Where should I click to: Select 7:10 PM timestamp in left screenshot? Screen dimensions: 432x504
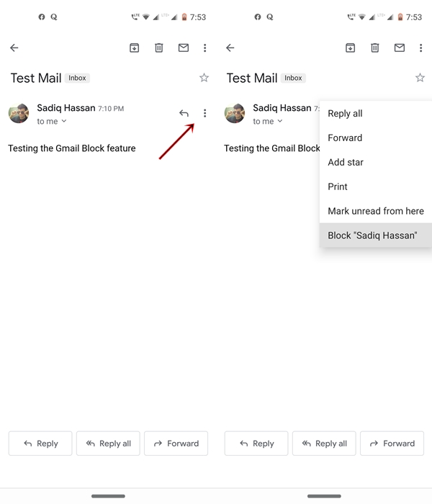(111, 109)
